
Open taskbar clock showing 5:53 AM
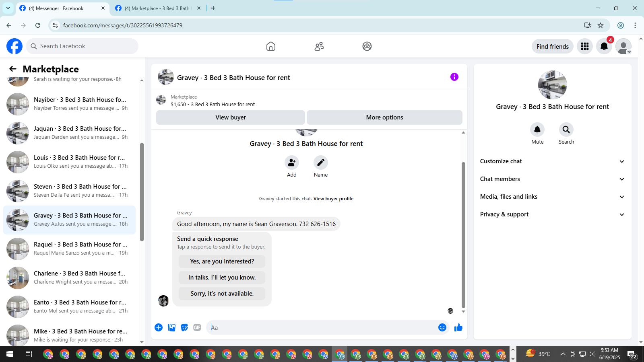click(610, 354)
